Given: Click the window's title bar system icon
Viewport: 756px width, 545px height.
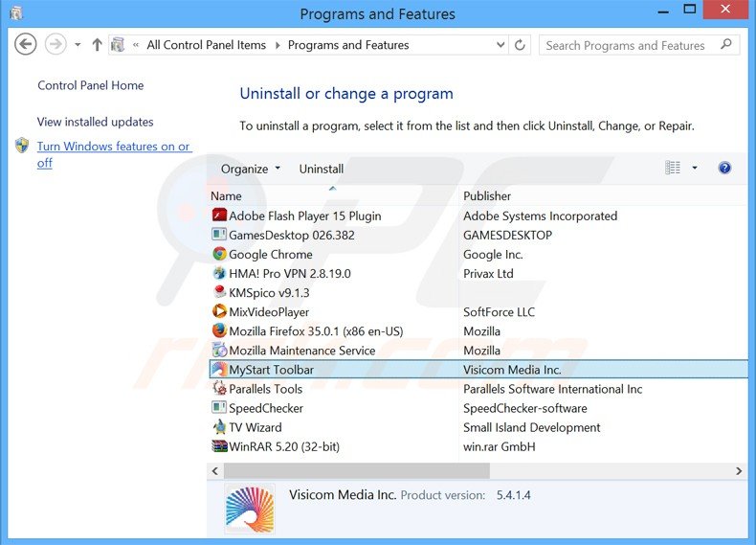Looking at the screenshot, I should click(x=16, y=13).
